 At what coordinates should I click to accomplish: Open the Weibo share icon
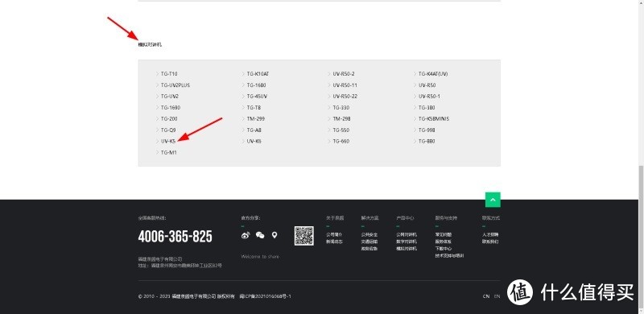246,235
